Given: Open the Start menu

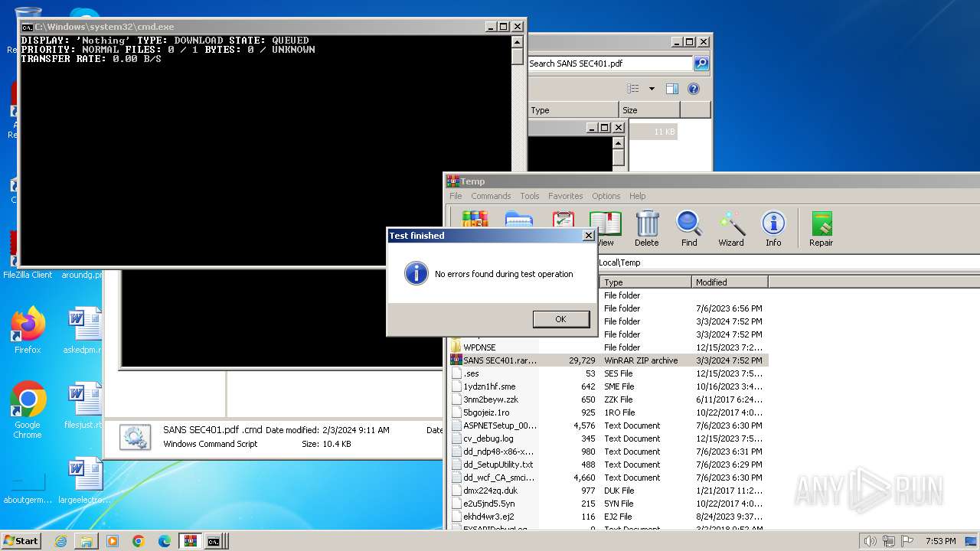Looking at the screenshot, I should tap(21, 540).
